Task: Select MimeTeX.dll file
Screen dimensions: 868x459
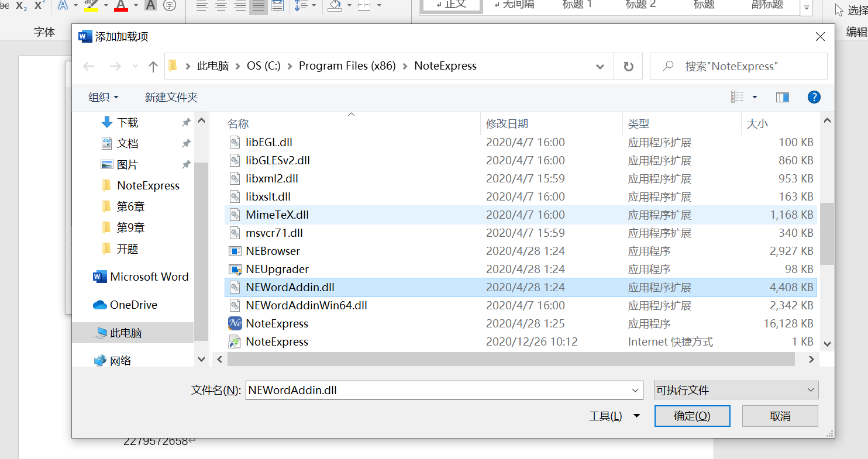Action: point(277,215)
